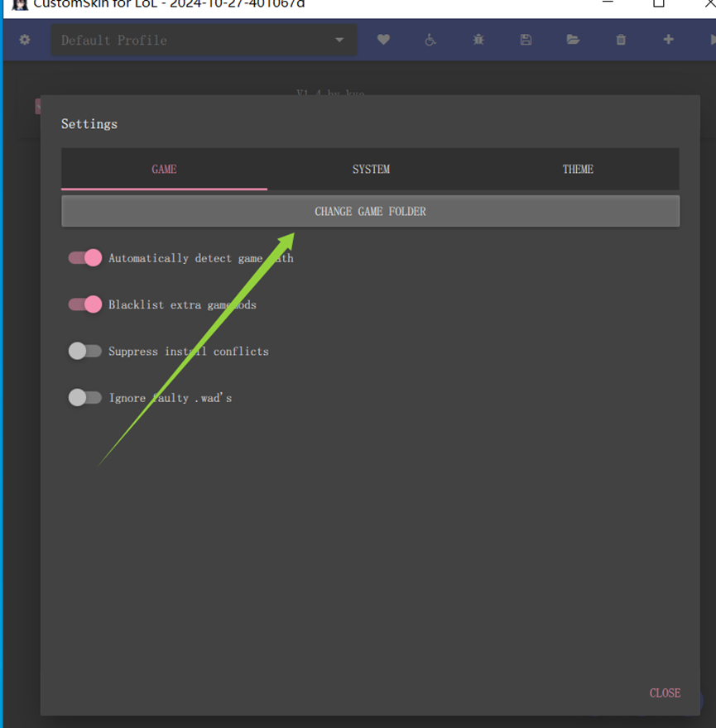Click the profile dropdown arrow
Screen dimensions: 716x728
click(339, 40)
